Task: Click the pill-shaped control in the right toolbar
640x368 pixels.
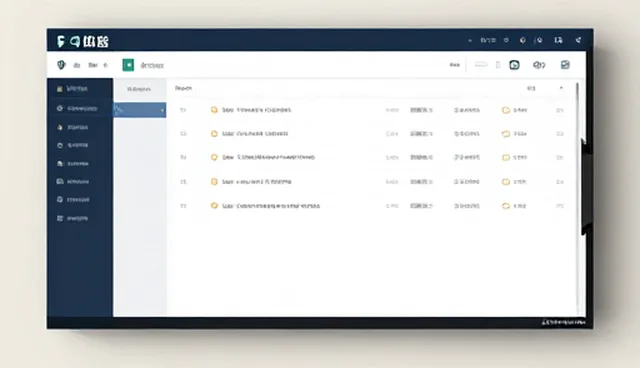Action: [481, 64]
